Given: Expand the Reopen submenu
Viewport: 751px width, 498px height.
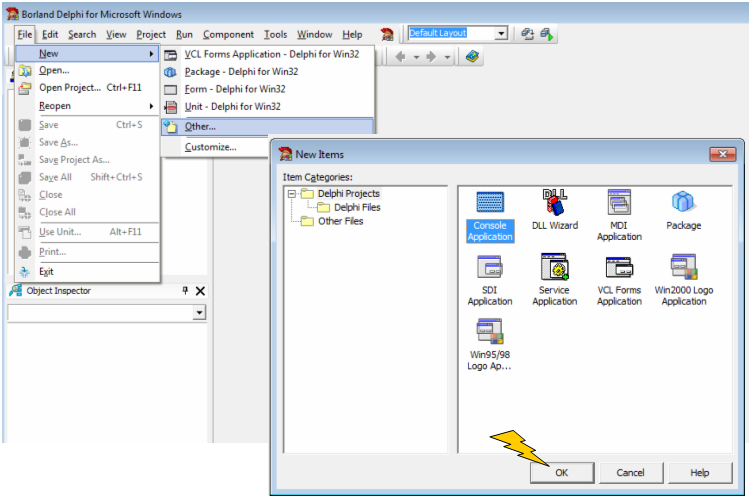Looking at the screenshot, I should coord(151,106).
